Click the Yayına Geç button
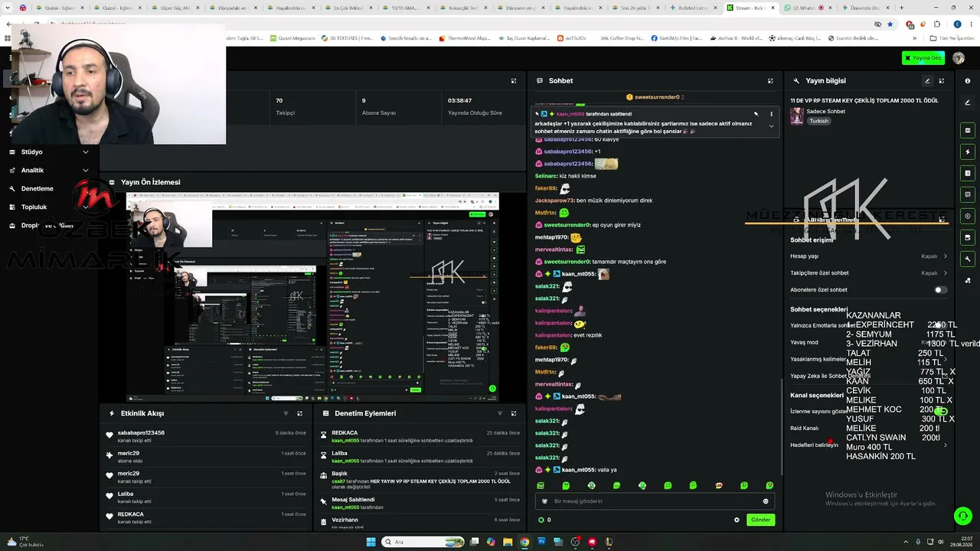The height and width of the screenshot is (551, 980). pos(923,58)
